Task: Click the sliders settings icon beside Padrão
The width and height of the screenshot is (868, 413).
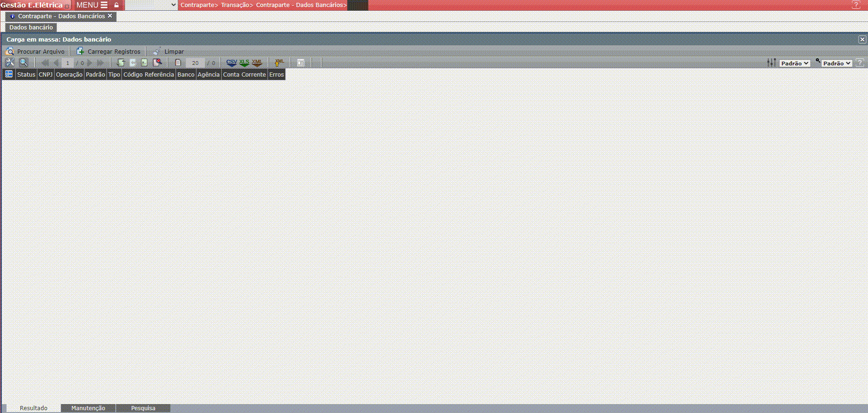Action: [x=771, y=63]
